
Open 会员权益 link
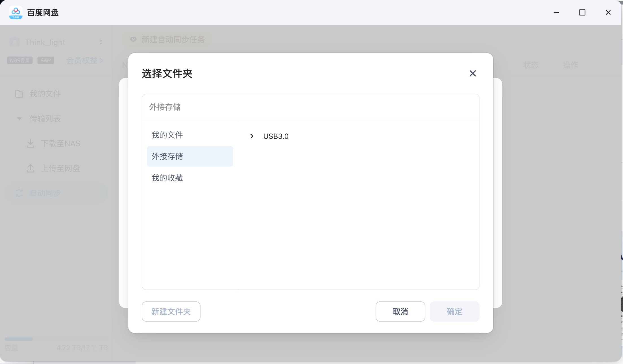(84, 60)
